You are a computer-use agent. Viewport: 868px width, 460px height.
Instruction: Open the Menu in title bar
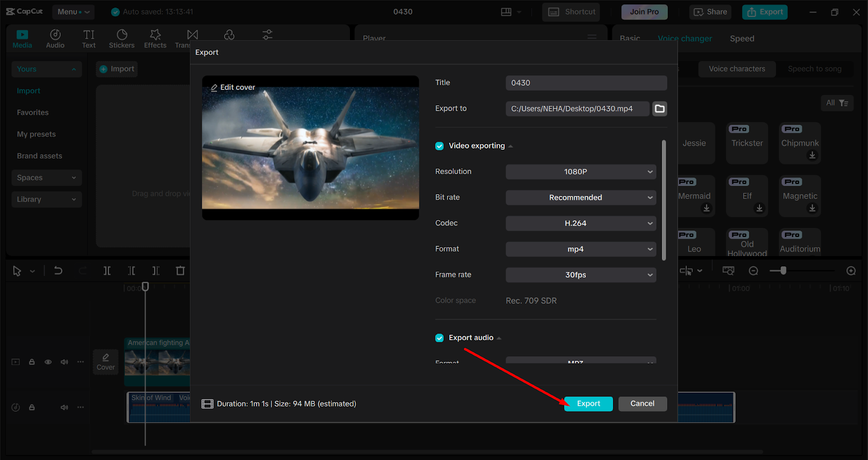(73, 12)
